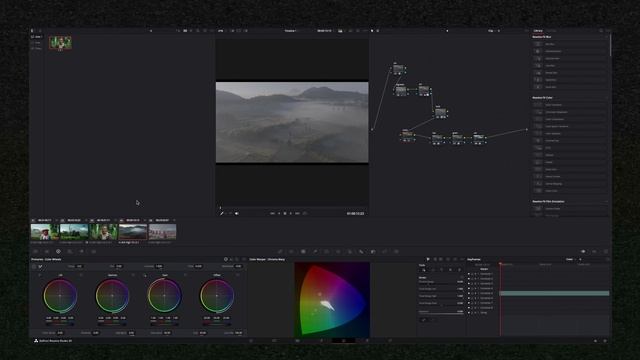The width and height of the screenshot is (640, 360).
Task: Go to the Media page icon
Action: 251,340
